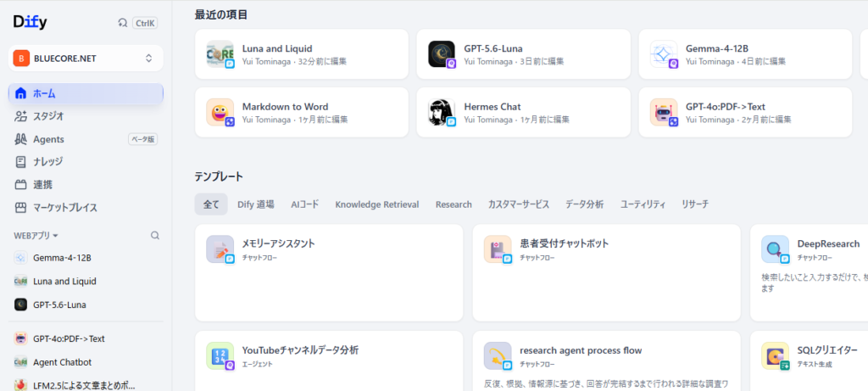Open ナレッジ from the sidebar
The height and width of the screenshot is (391, 868).
[86, 162]
